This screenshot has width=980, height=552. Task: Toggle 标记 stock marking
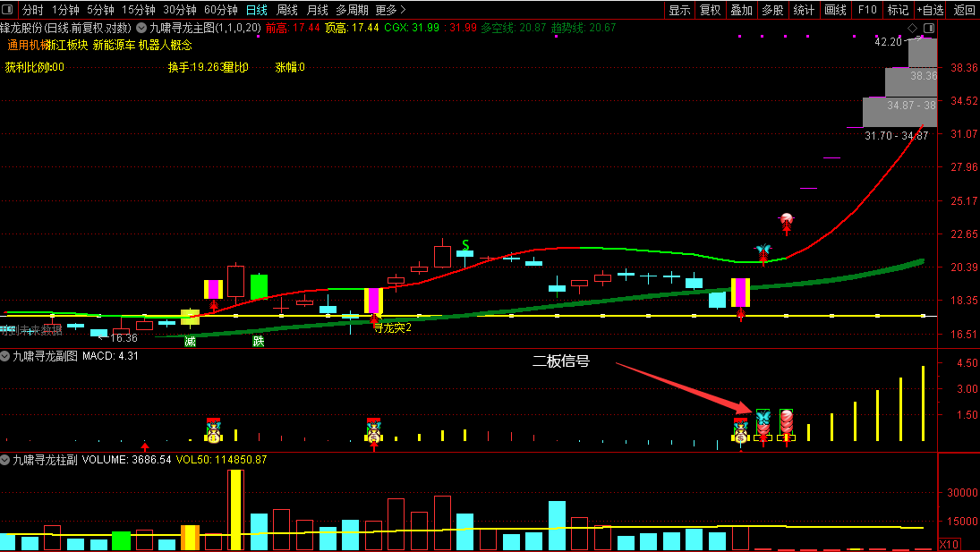(898, 10)
